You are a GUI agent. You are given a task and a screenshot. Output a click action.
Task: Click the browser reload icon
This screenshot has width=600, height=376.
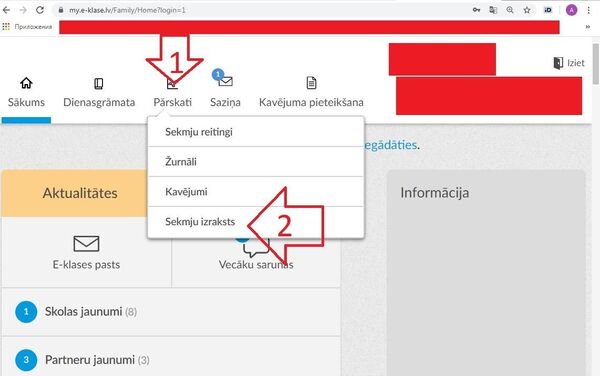coord(40,10)
